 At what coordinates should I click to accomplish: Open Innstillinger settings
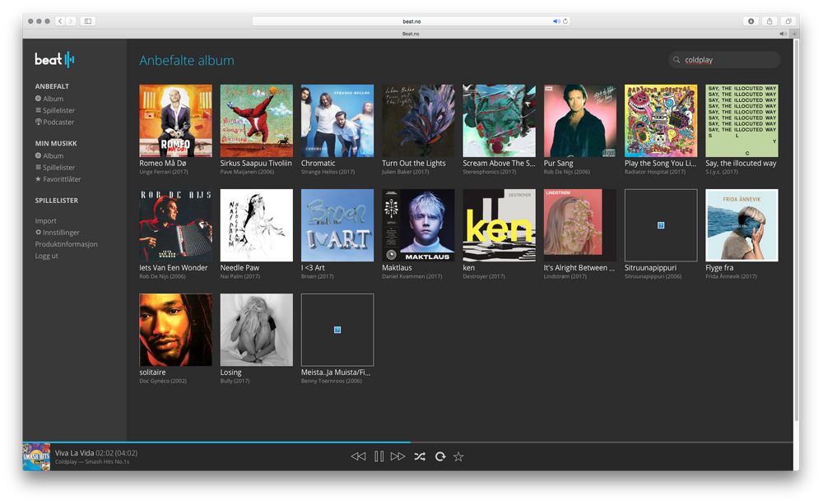58,233
